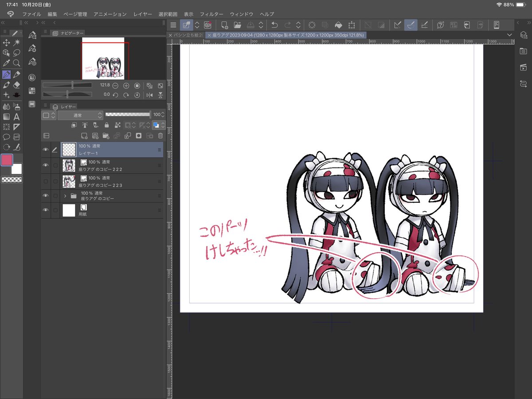Screen dimensions: 532x399
Task: Create a new raster layer
Action: point(84,135)
